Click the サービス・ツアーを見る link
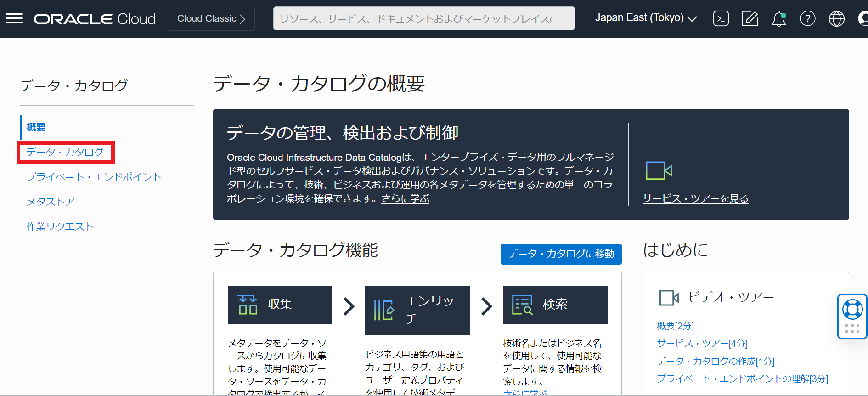The height and width of the screenshot is (396, 868). click(695, 198)
